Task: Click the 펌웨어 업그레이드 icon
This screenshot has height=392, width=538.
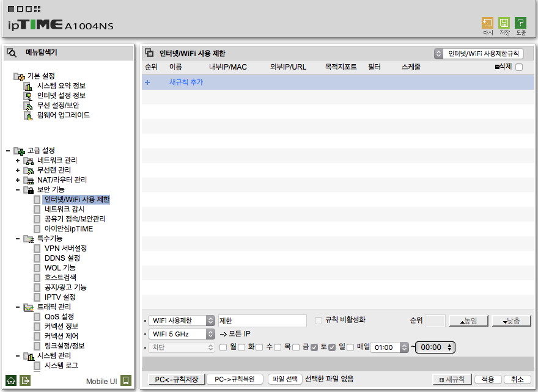Action: click(x=28, y=115)
